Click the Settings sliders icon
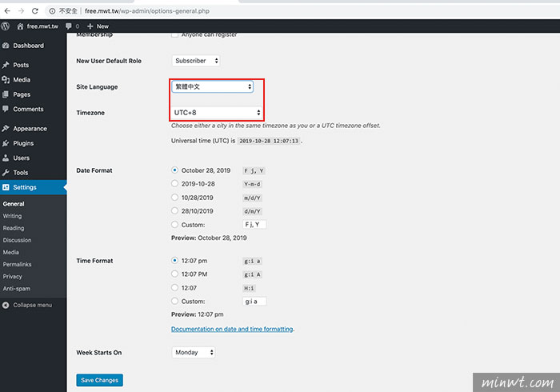Viewport: 560px width, 392px height. 6,187
